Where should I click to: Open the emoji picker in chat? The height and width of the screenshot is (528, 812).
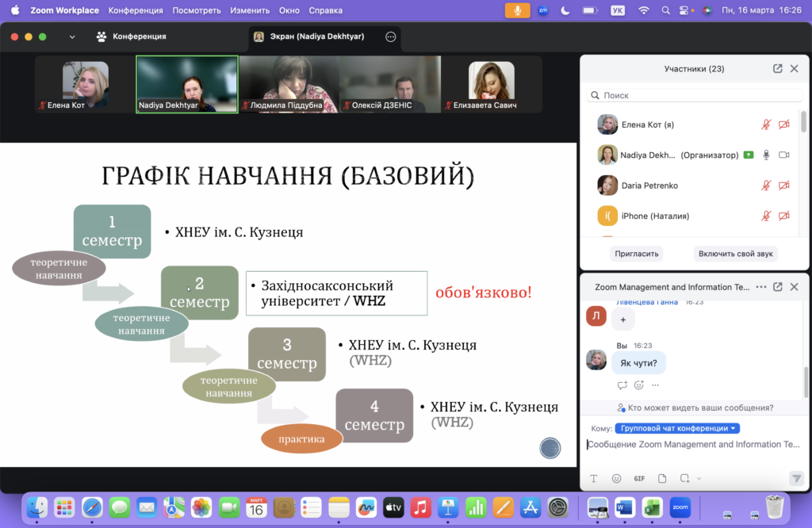[616, 479]
